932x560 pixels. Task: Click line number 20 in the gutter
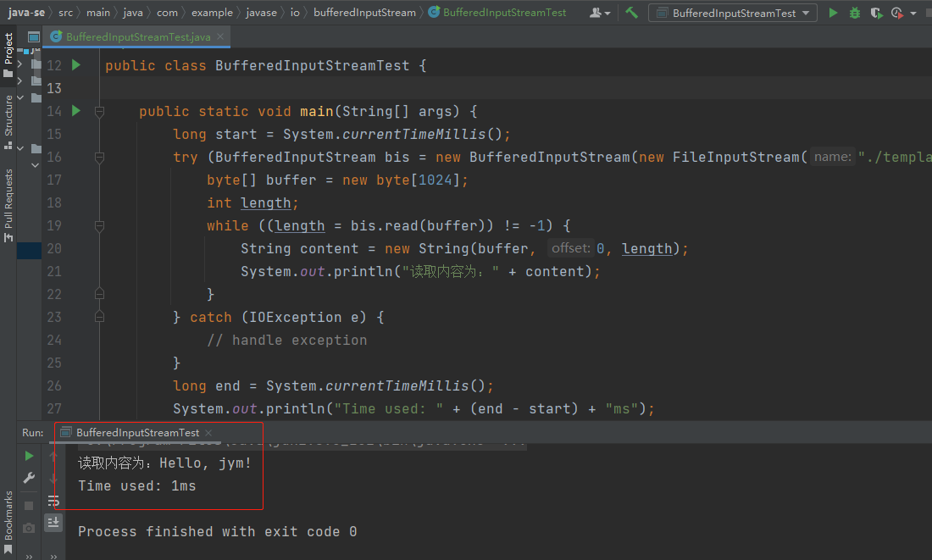(x=54, y=248)
